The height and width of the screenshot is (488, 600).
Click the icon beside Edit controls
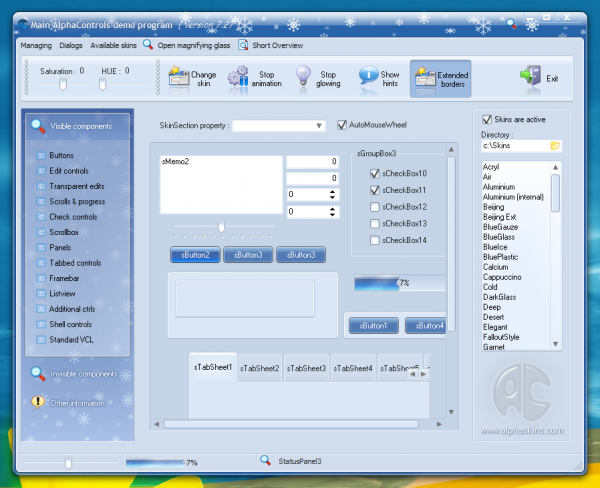pyautogui.click(x=41, y=171)
